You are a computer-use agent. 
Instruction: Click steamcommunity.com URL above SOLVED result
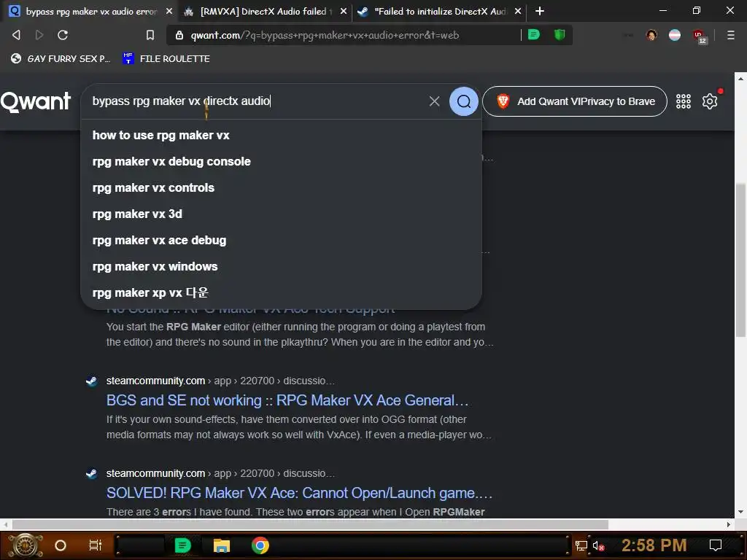(220, 473)
